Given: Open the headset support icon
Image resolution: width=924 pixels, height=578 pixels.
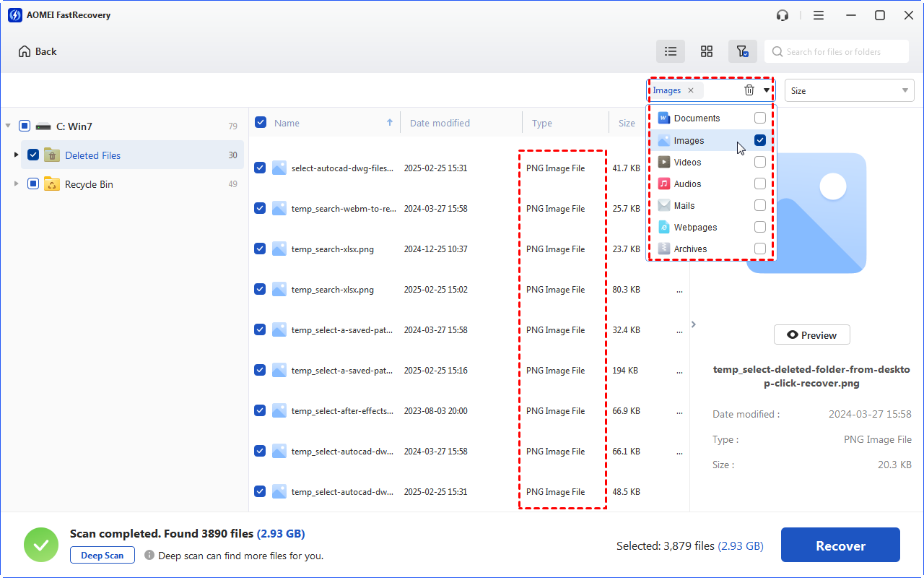Looking at the screenshot, I should [783, 15].
